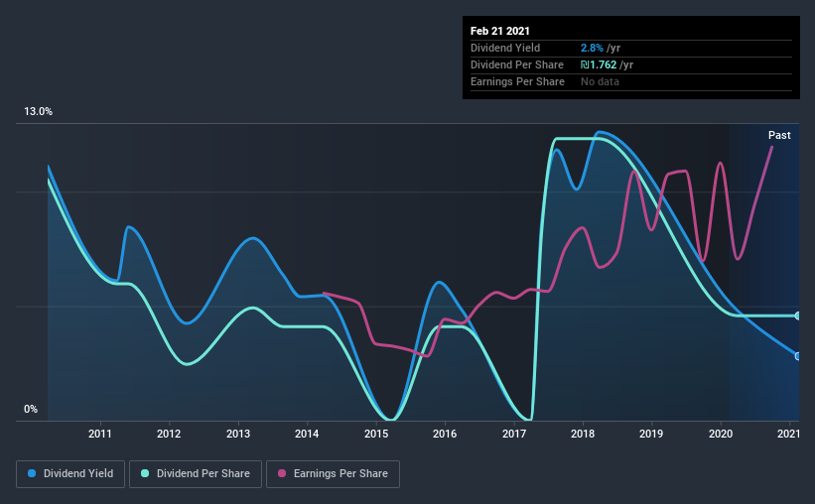Click the blue Dividend Yield legend dot

32,473
